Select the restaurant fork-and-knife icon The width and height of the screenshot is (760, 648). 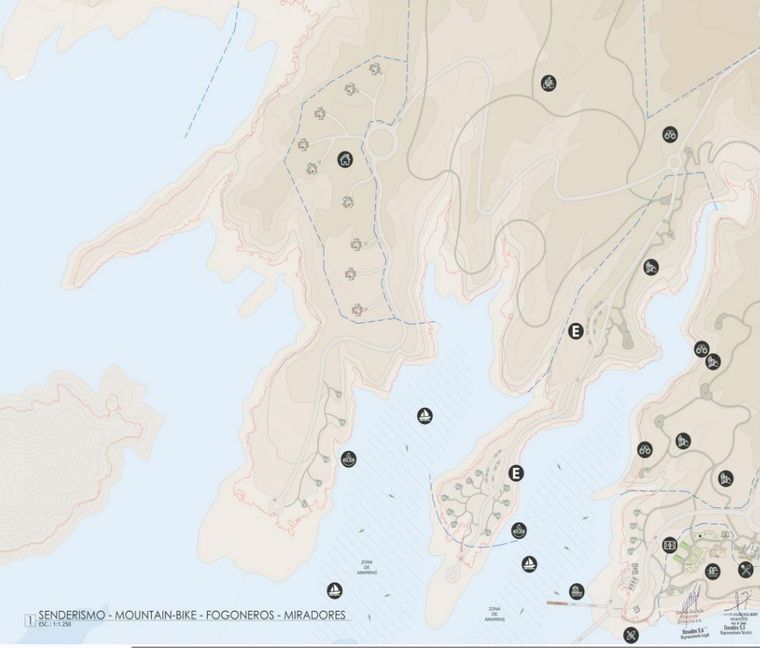745,570
